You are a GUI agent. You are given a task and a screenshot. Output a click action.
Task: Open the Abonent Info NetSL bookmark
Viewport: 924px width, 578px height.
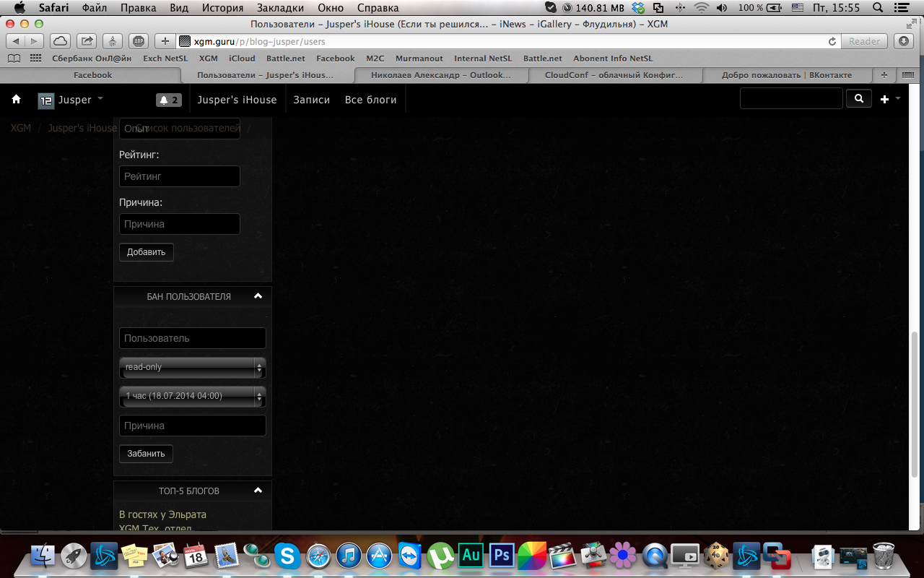tap(613, 59)
